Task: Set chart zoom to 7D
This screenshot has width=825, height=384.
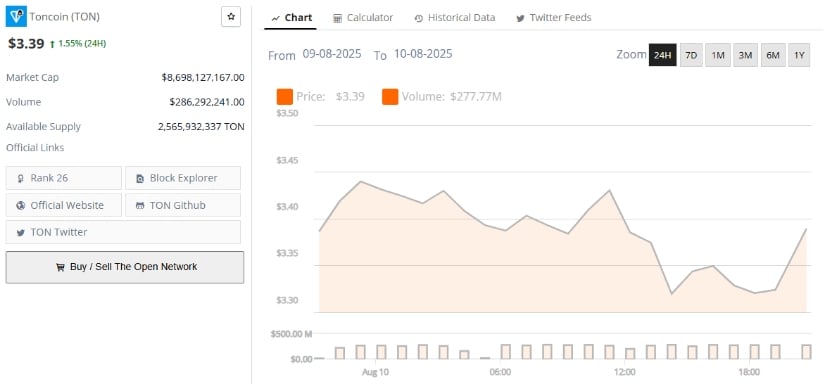Action: 691,55
